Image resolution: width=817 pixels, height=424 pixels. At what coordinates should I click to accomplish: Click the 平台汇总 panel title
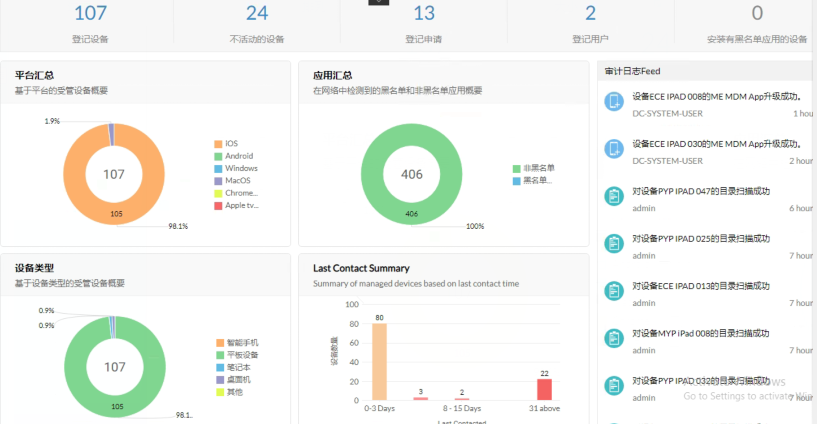(34, 76)
